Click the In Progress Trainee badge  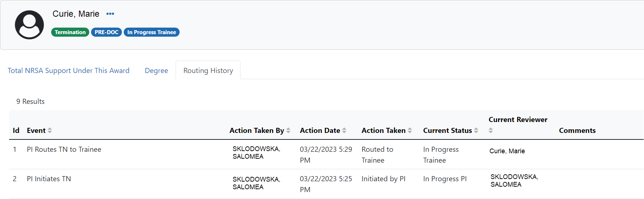pos(152,32)
